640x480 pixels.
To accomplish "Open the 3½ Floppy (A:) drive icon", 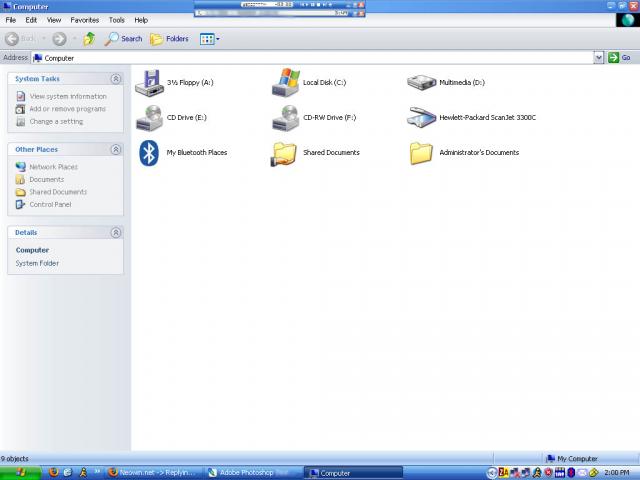I will click(149, 83).
